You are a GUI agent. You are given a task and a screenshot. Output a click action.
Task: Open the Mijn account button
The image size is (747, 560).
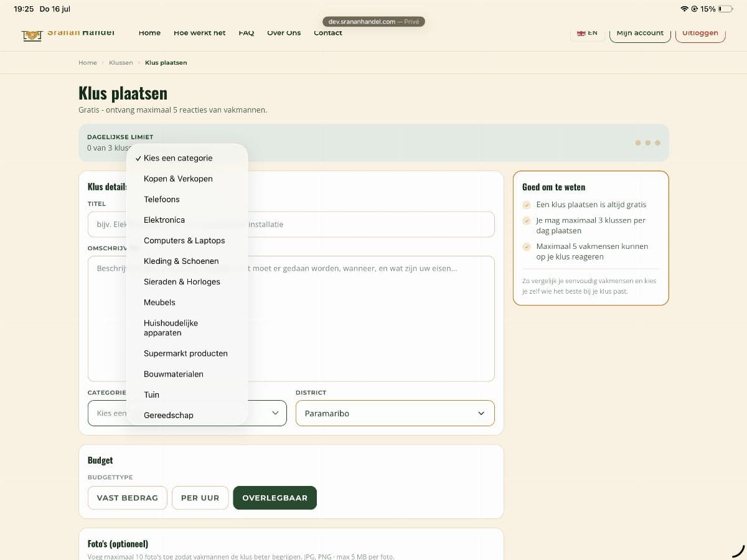click(640, 33)
